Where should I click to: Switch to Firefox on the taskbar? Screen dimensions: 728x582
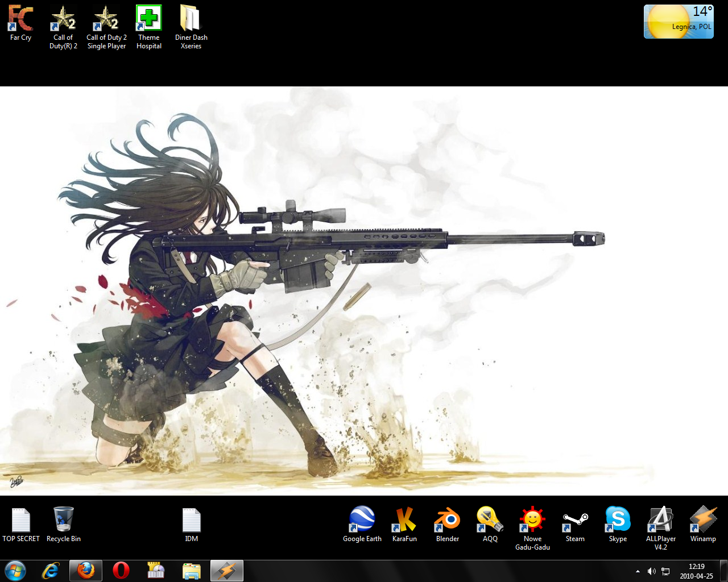coord(86,571)
